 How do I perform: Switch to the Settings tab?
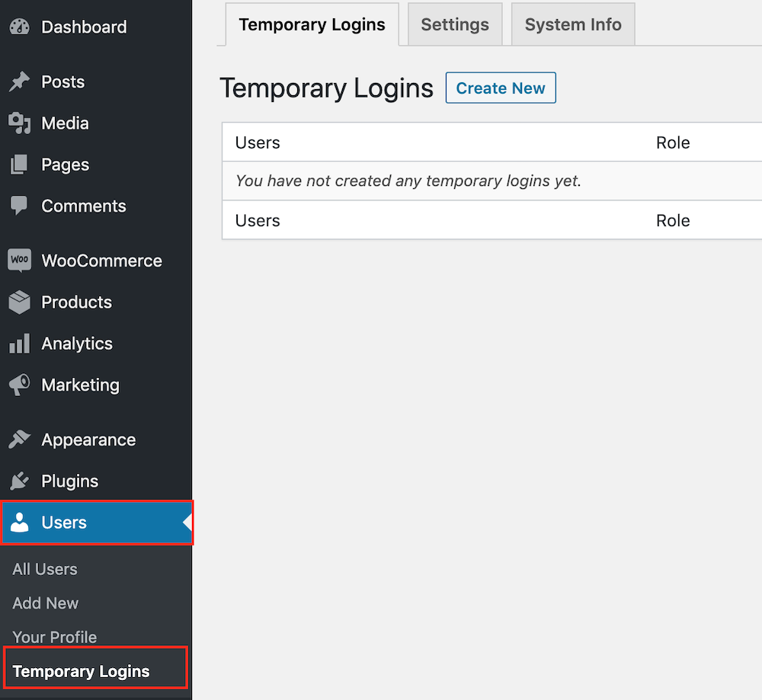(455, 24)
